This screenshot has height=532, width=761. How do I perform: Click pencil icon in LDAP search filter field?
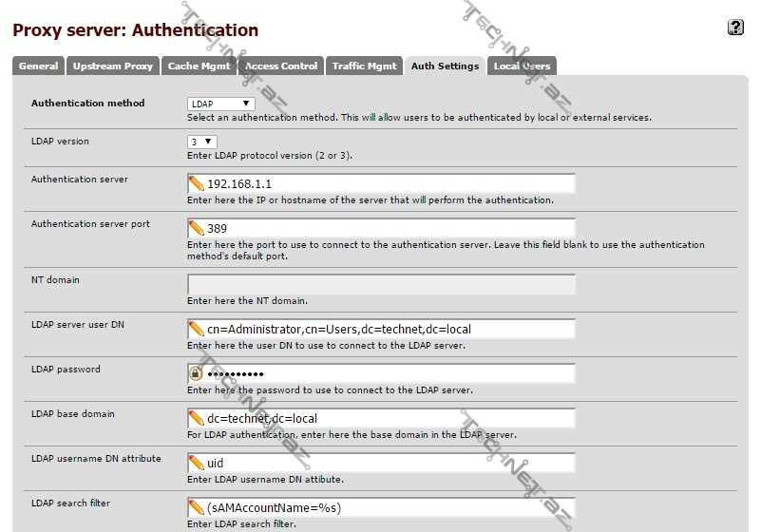(197, 507)
